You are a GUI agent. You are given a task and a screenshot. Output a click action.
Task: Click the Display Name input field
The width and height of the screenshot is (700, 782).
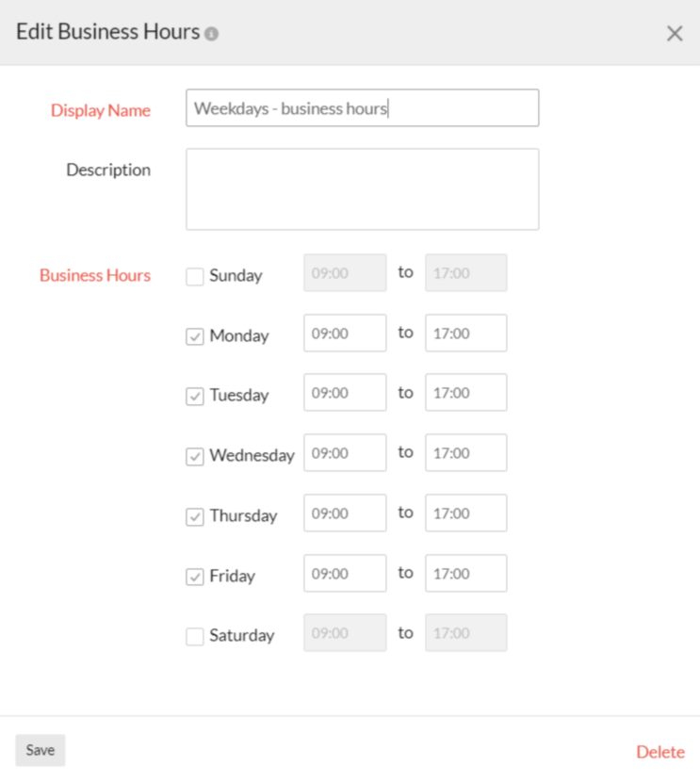point(363,107)
